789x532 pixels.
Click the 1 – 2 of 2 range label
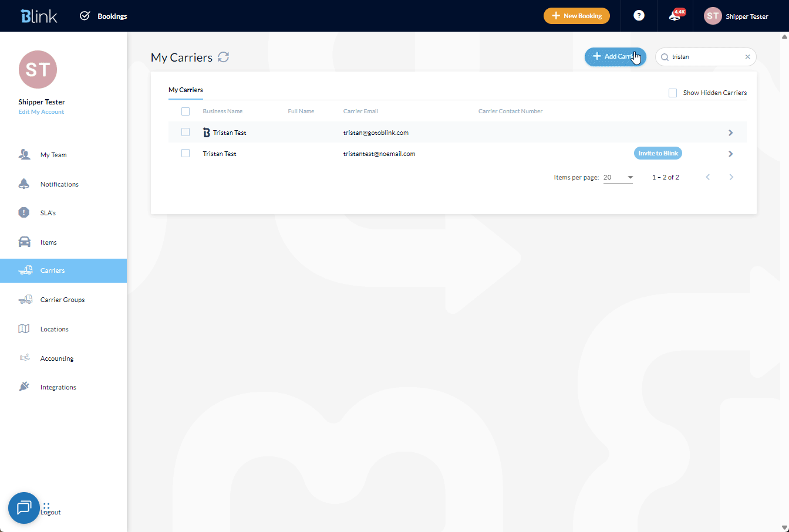pyautogui.click(x=666, y=177)
